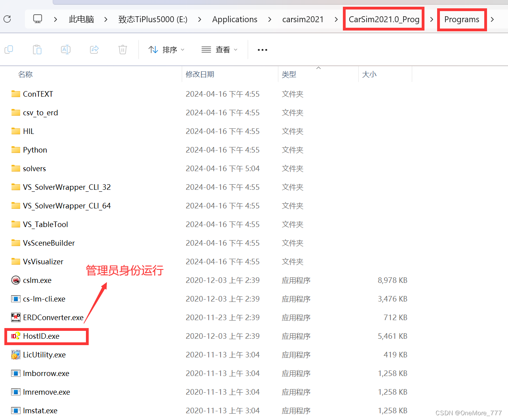The width and height of the screenshot is (508, 420).
Task: Expand chevron after Programs breadcrumb
Action: point(492,19)
